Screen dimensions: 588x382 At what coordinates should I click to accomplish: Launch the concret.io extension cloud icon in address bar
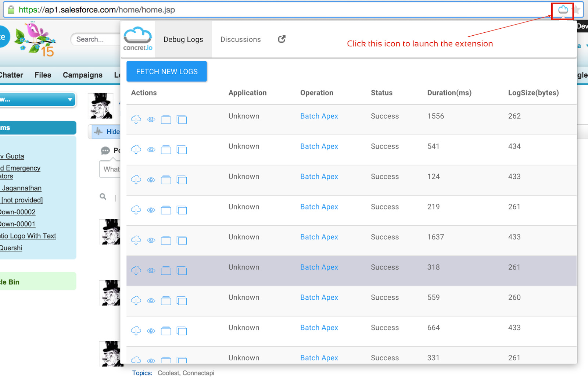pos(563,10)
